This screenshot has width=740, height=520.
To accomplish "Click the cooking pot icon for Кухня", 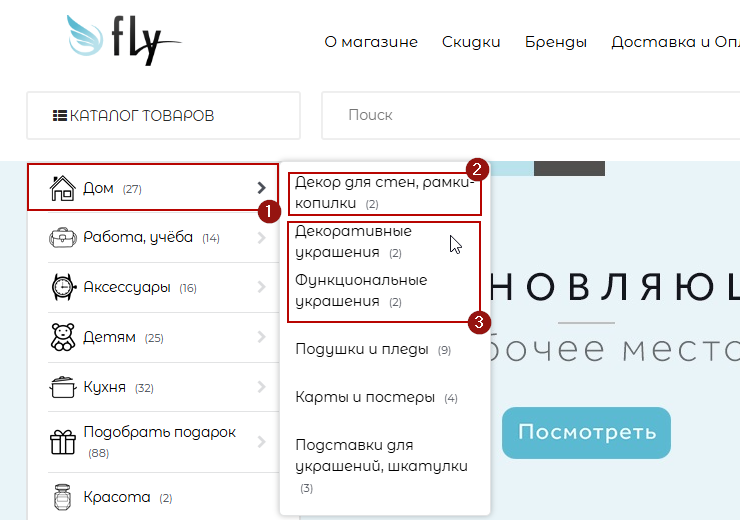I will tap(63, 387).
